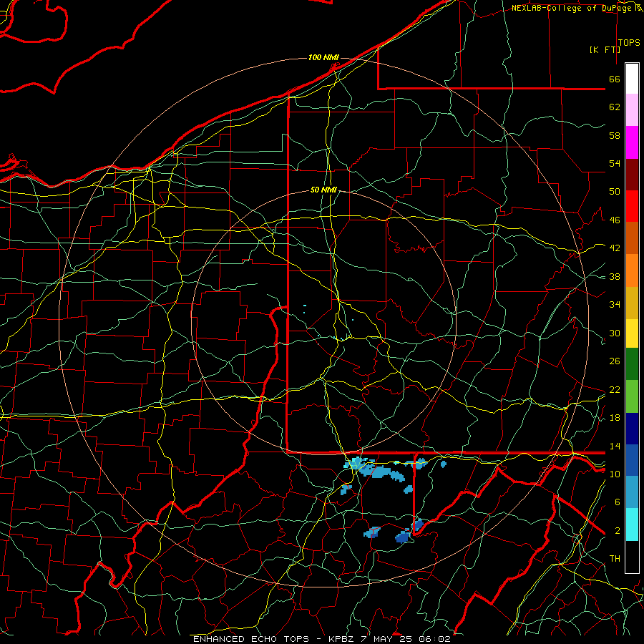Click the "50 NMI" range ring label

click(323, 190)
